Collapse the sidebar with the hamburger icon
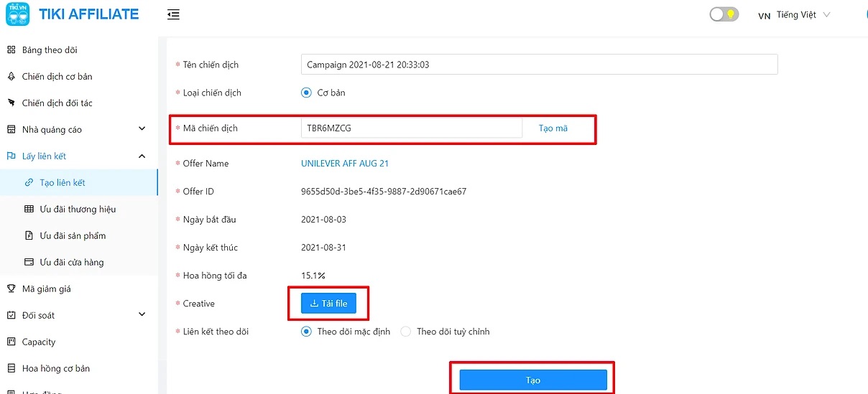Image resolution: width=868 pixels, height=394 pixels. pyautogui.click(x=173, y=14)
